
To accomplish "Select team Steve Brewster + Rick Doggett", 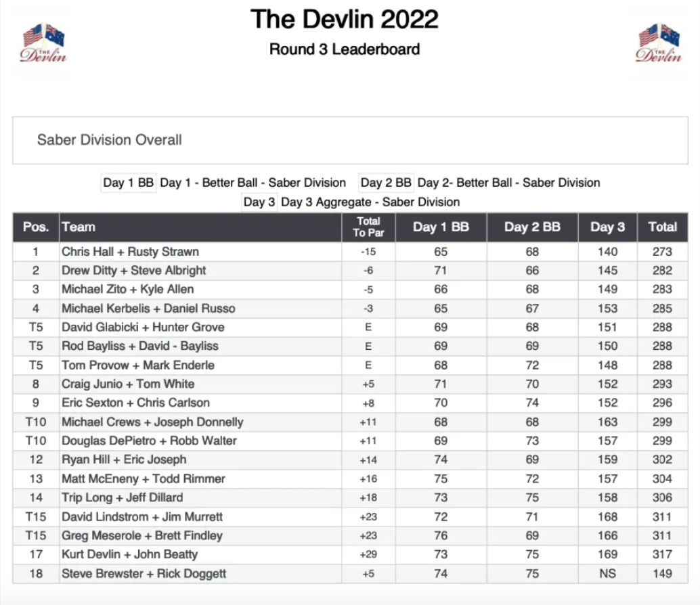I will [x=144, y=574].
